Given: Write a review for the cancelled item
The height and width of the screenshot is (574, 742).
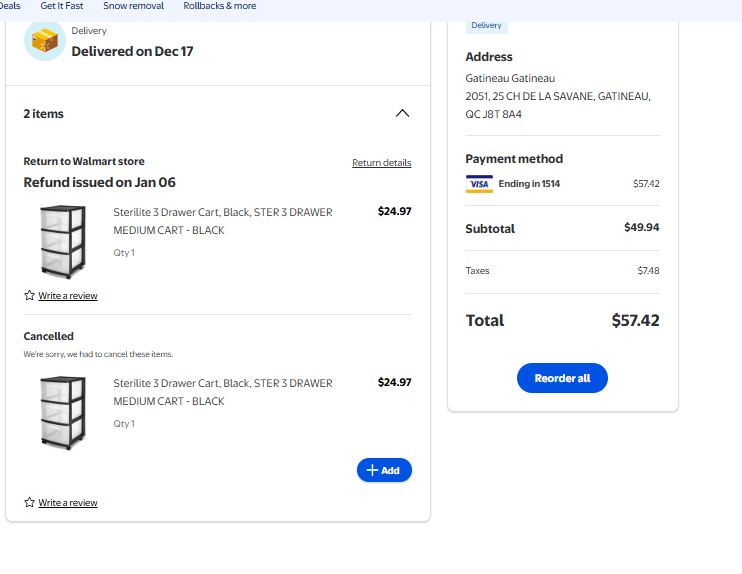Looking at the screenshot, I should pyautogui.click(x=68, y=503).
